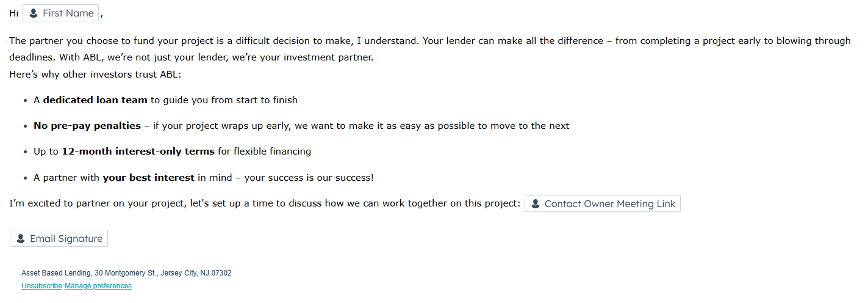Click the Asset Based Lending footer address

126,273
